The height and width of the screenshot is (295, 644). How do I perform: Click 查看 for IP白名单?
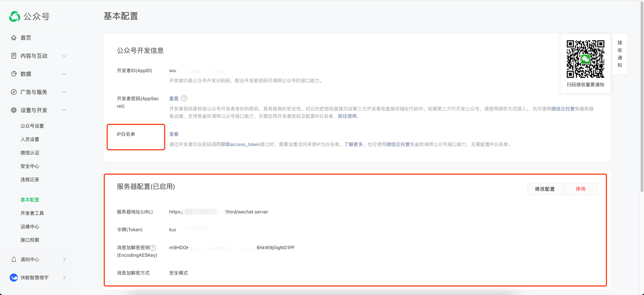coord(174,134)
